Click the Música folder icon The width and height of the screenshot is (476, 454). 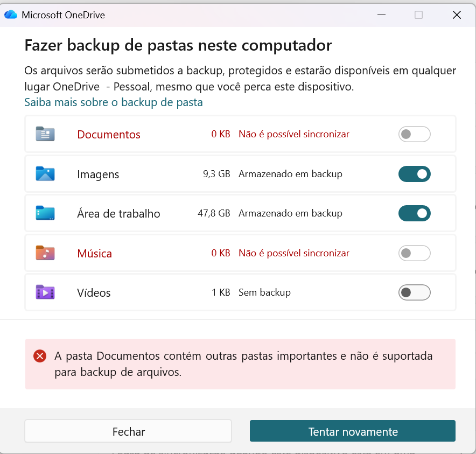pyautogui.click(x=45, y=253)
